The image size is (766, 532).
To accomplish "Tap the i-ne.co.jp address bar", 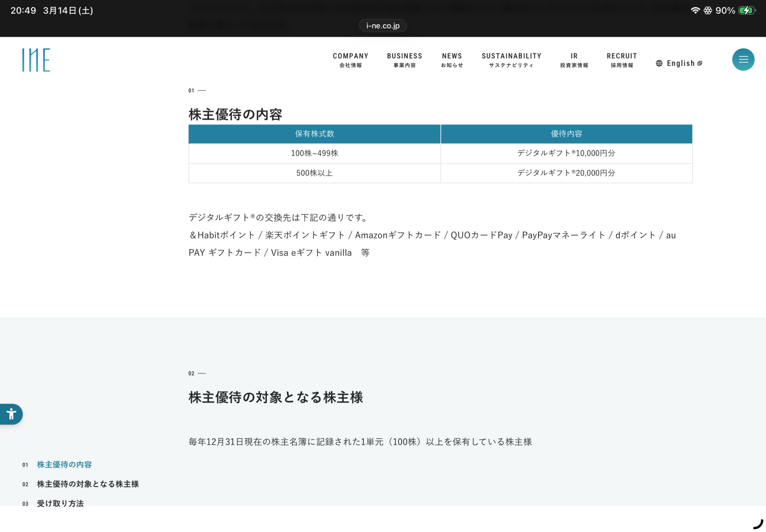I will pos(383,26).
